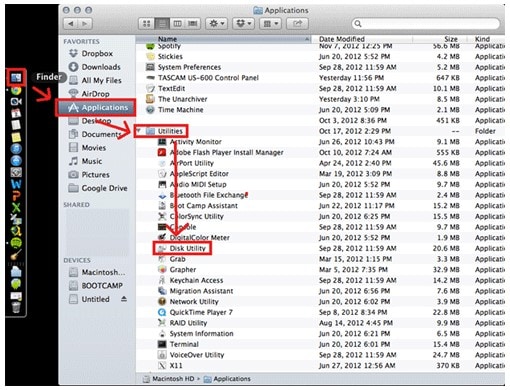Launch Excel from the Dock

point(16,207)
